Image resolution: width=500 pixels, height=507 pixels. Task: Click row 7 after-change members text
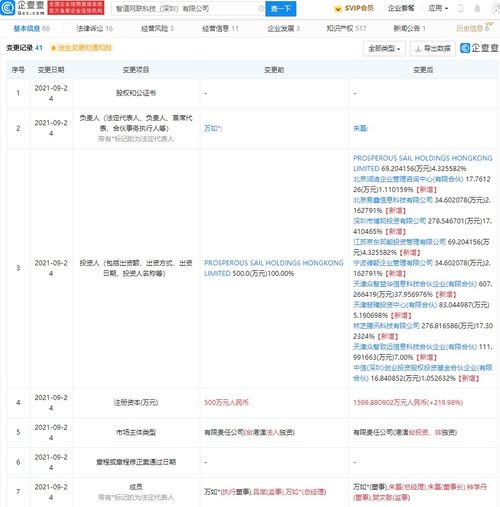click(x=420, y=492)
